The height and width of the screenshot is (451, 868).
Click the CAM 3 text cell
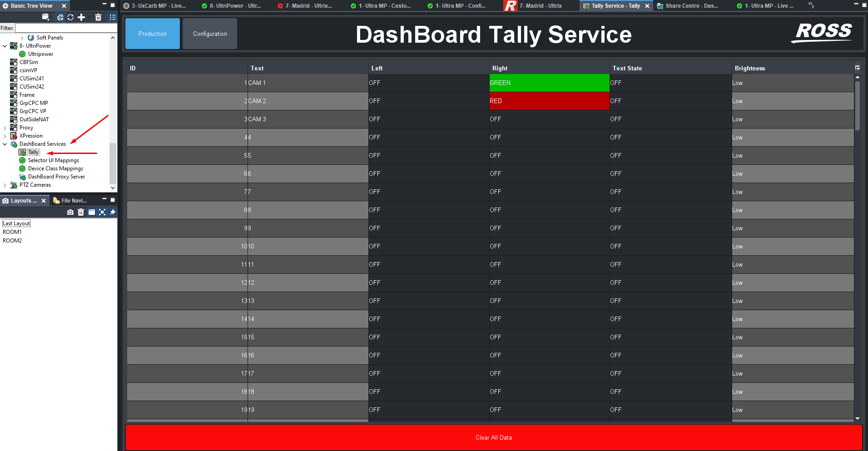coord(308,119)
